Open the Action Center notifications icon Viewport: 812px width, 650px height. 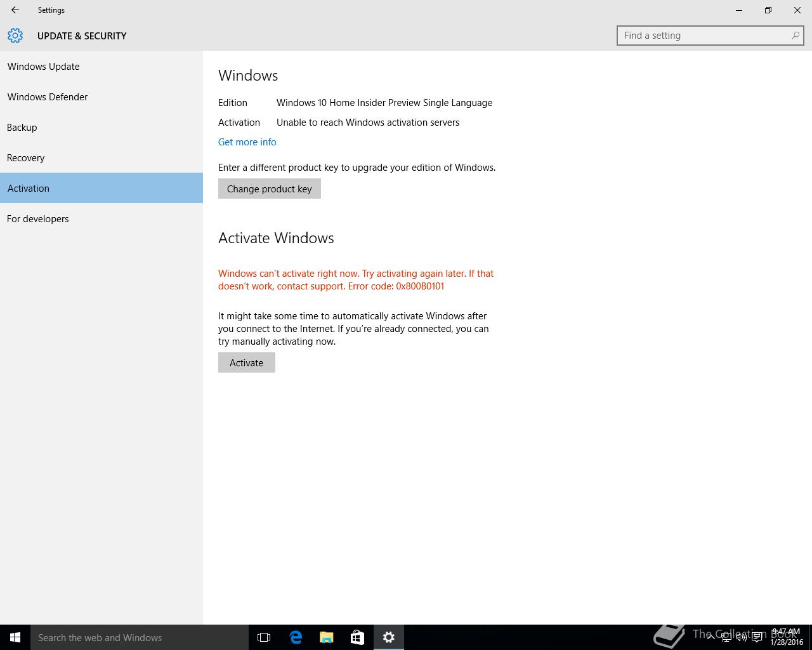click(x=757, y=637)
